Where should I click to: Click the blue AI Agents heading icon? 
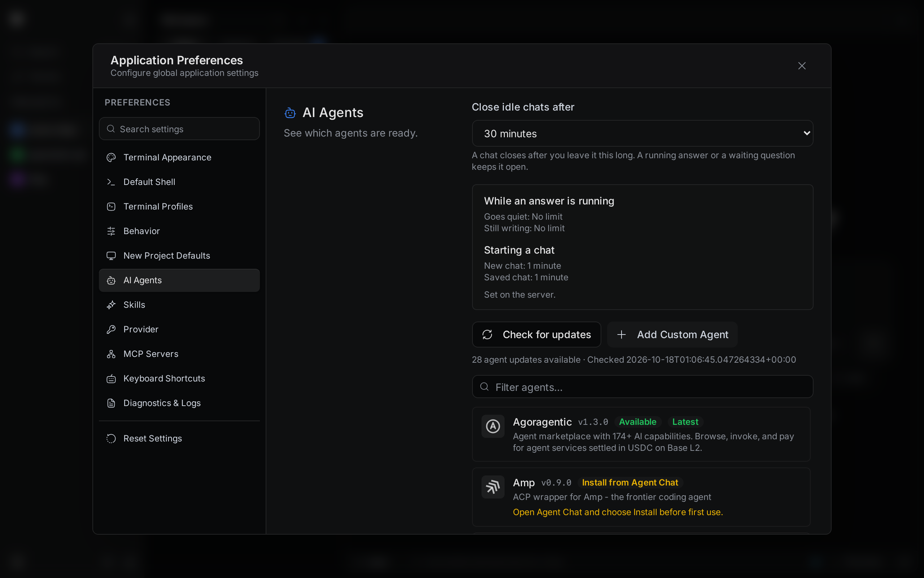tap(290, 113)
